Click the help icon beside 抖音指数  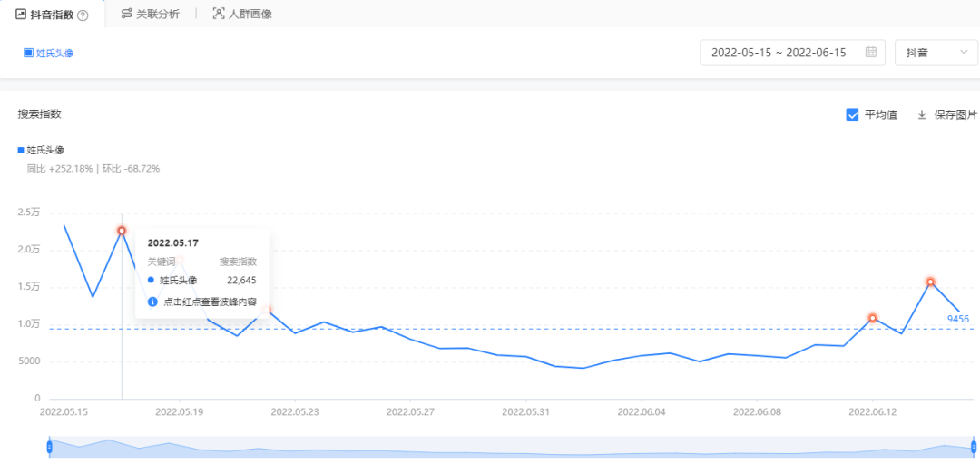click(83, 15)
